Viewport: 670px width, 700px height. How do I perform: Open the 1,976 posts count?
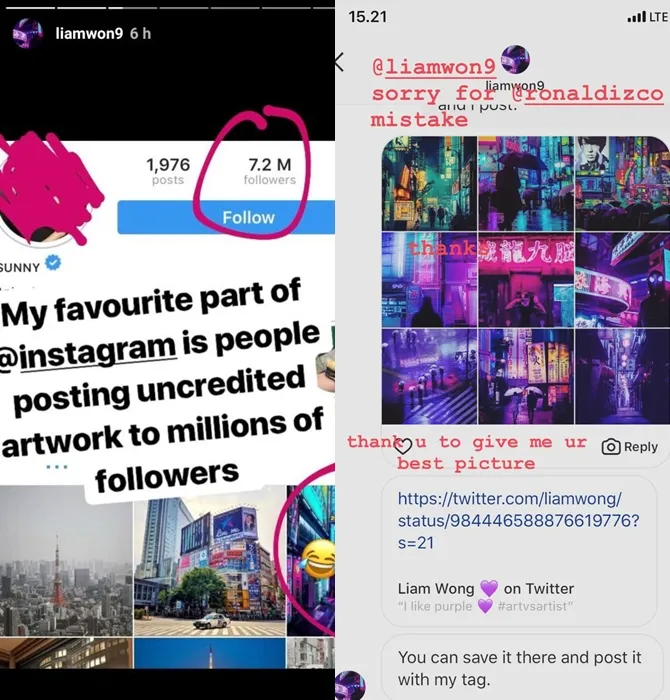(168, 171)
